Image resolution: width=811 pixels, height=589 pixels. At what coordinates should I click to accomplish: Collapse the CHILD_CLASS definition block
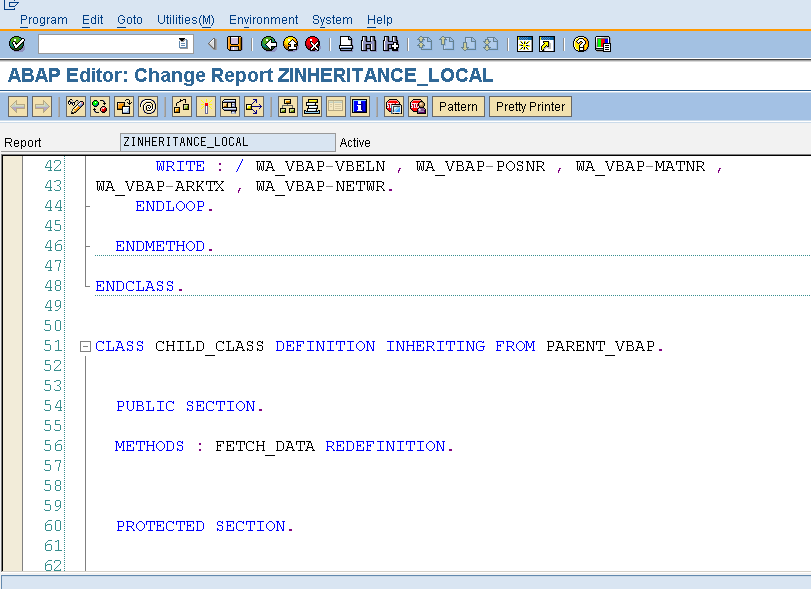(85, 345)
